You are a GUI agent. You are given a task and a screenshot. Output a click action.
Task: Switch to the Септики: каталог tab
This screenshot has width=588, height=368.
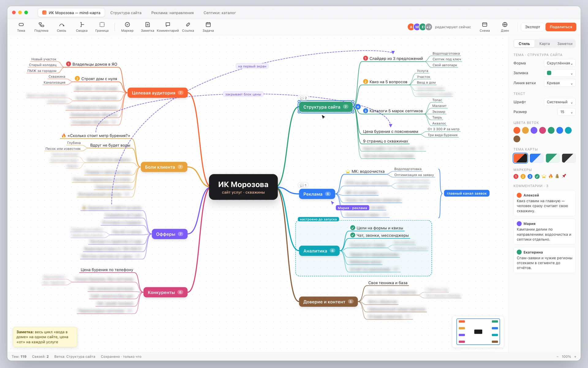pyautogui.click(x=220, y=13)
